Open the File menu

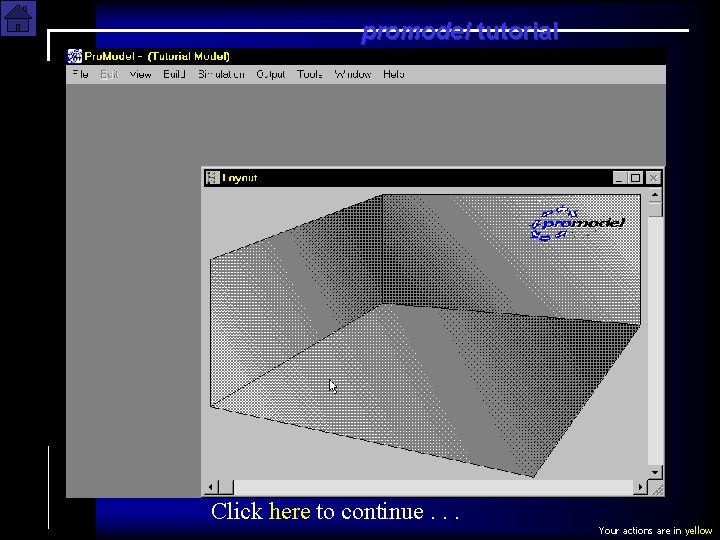pos(80,74)
